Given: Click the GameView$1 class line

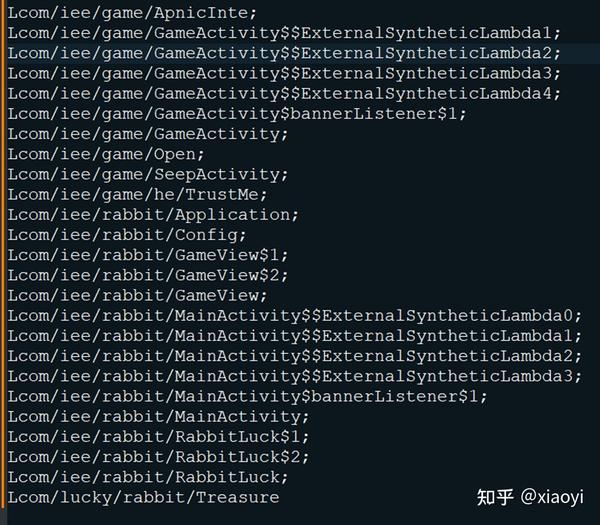Looking at the screenshot, I should (147, 255).
